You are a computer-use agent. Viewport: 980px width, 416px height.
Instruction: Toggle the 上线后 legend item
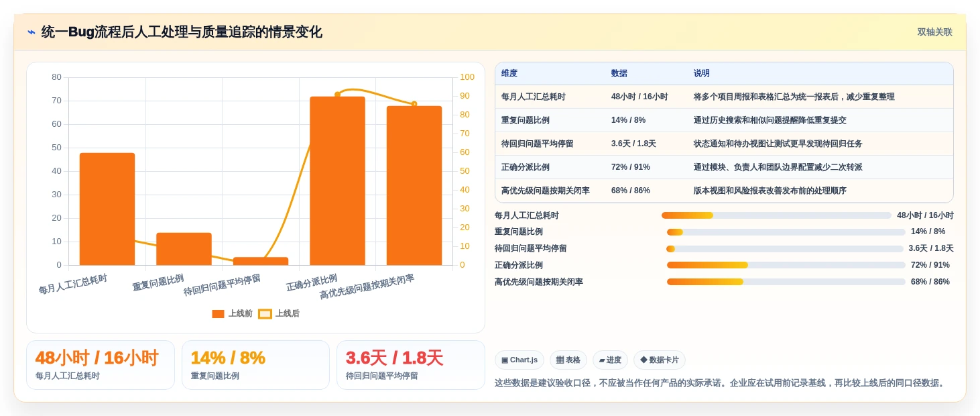(x=279, y=313)
